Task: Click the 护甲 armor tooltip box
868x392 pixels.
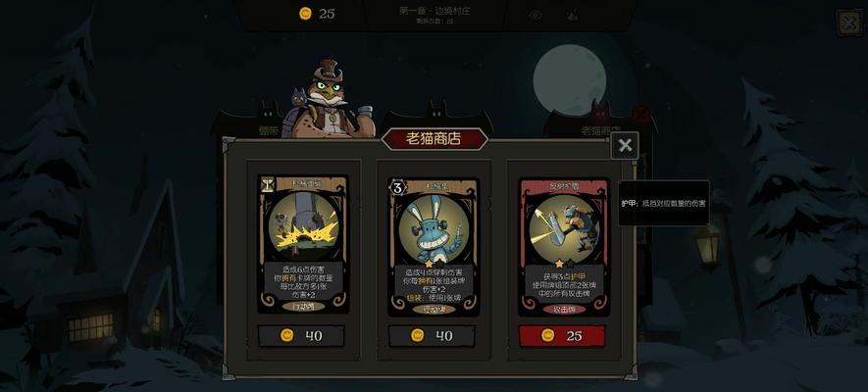Action: click(x=663, y=203)
